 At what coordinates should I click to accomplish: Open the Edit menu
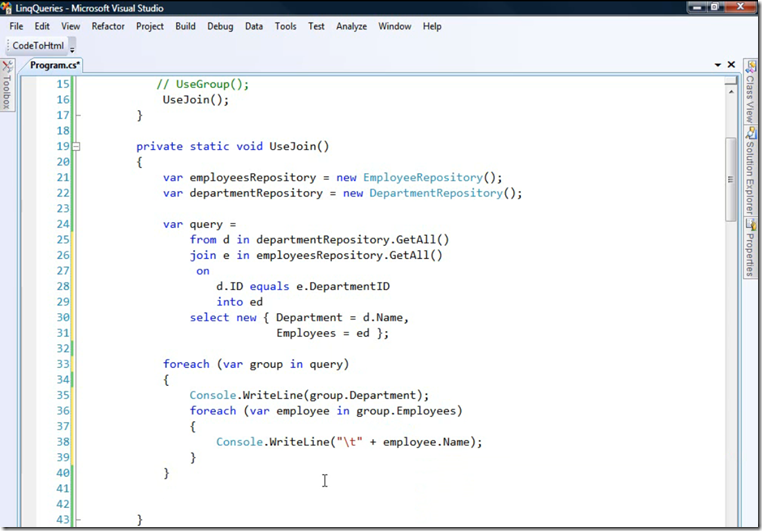tap(42, 26)
